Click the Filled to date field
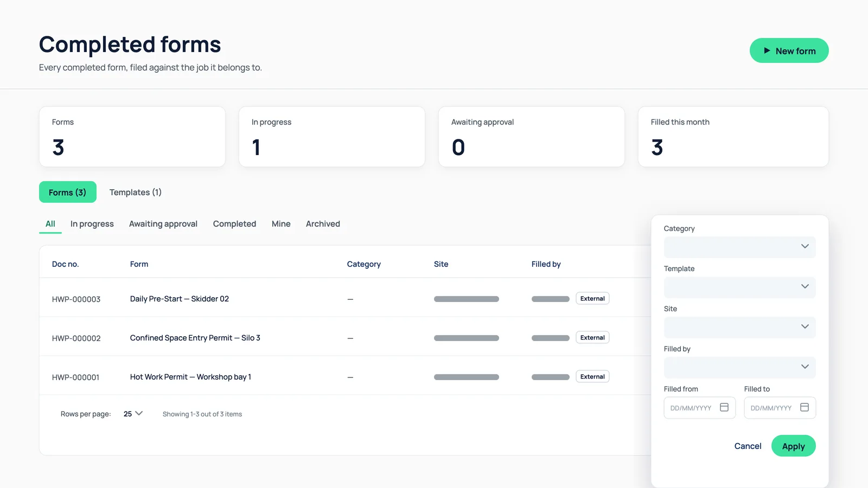The height and width of the screenshot is (488, 868). pyautogui.click(x=780, y=408)
